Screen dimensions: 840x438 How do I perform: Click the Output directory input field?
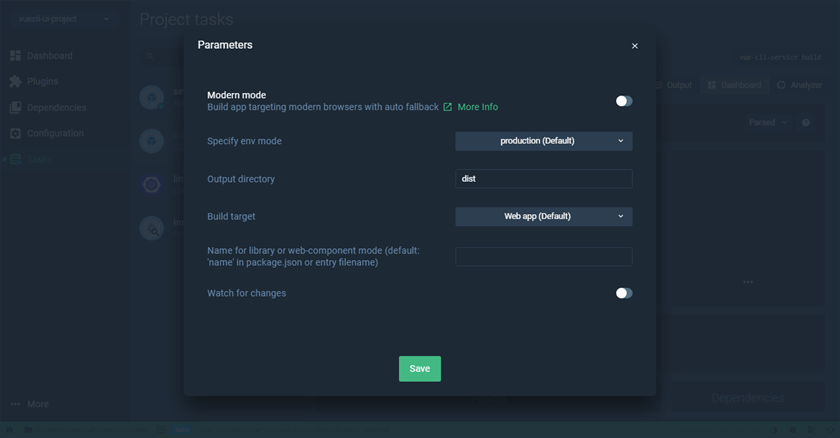coord(544,179)
